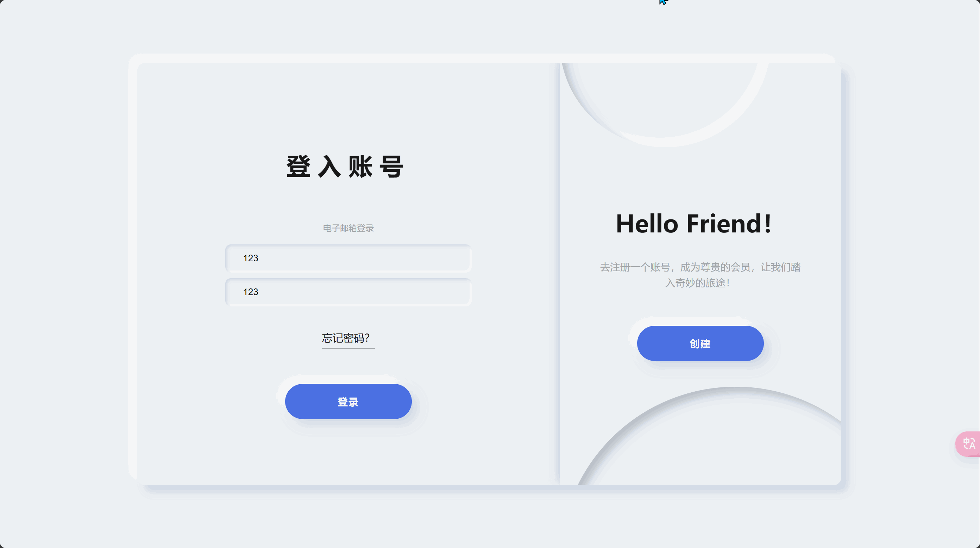Click the question mark in 忘记密码?

click(367, 338)
